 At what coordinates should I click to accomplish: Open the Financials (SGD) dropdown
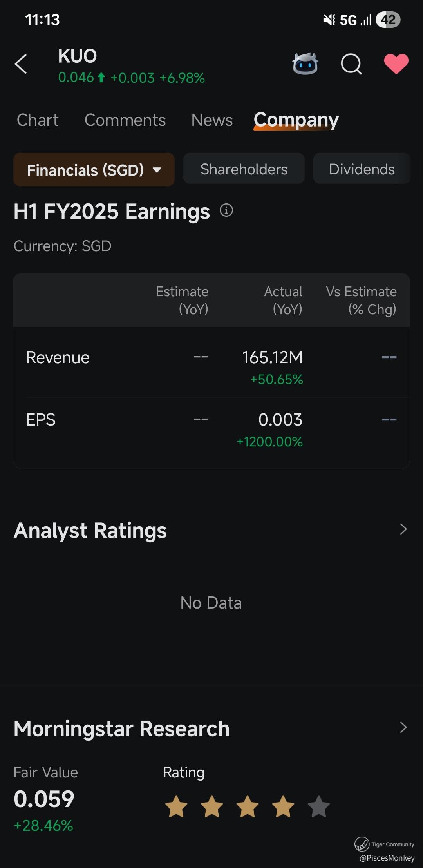click(x=94, y=170)
